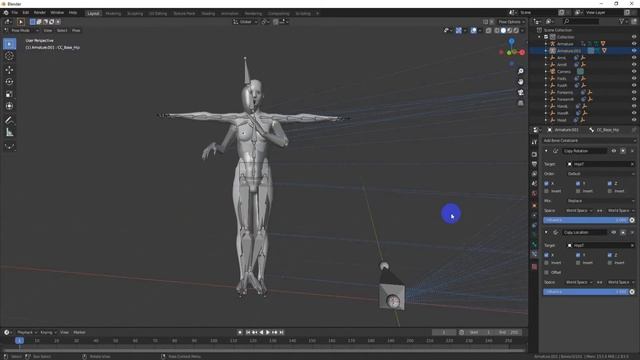This screenshot has height=360, width=640.
Task: Click the viewport pan hand icon
Action: click(521, 82)
